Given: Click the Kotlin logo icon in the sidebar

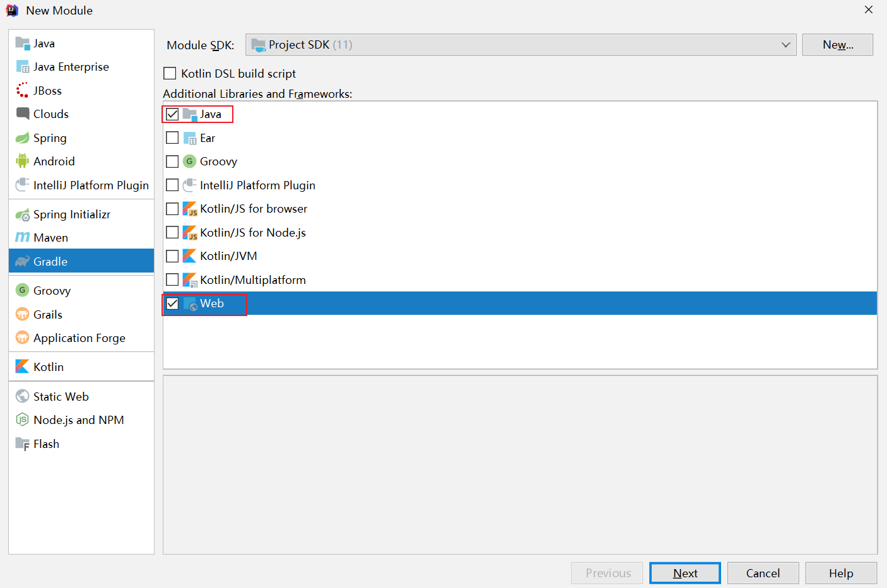Looking at the screenshot, I should click(23, 367).
